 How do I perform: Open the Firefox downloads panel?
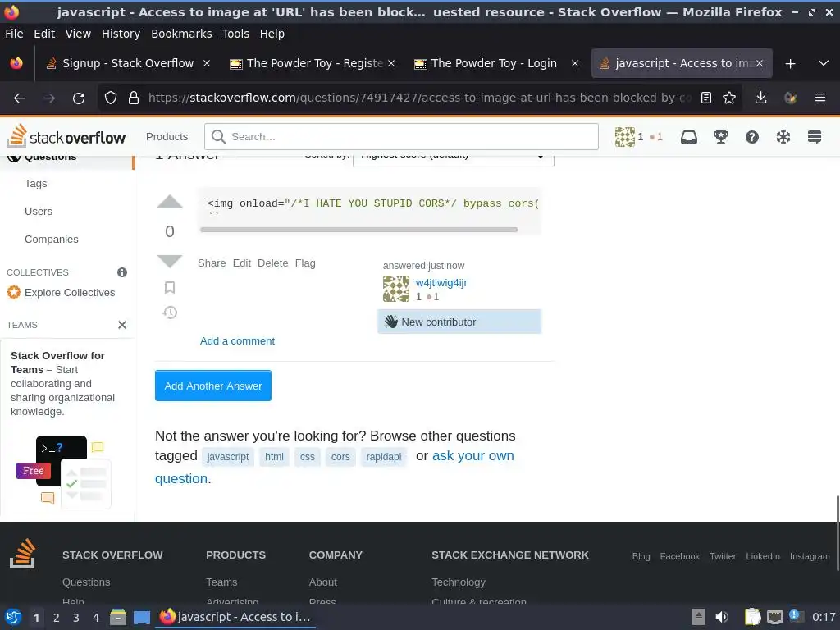[x=760, y=98]
